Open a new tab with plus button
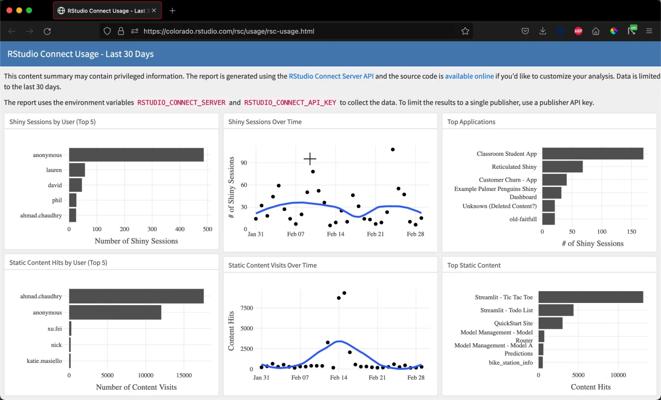Image resolution: width=661 pixels, height=400 pixels. (172, 10)
